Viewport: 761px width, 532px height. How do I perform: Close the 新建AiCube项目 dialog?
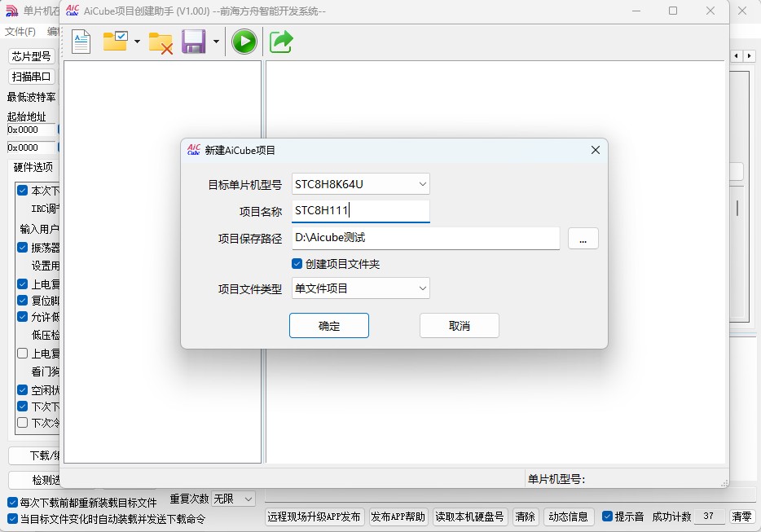pyautogui.click(x=596, y=150)
